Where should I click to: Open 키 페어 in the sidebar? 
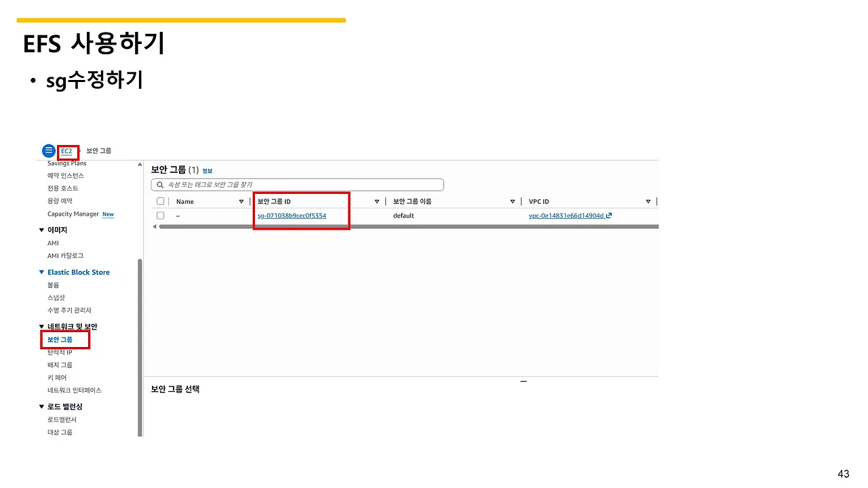pos(57,378)
